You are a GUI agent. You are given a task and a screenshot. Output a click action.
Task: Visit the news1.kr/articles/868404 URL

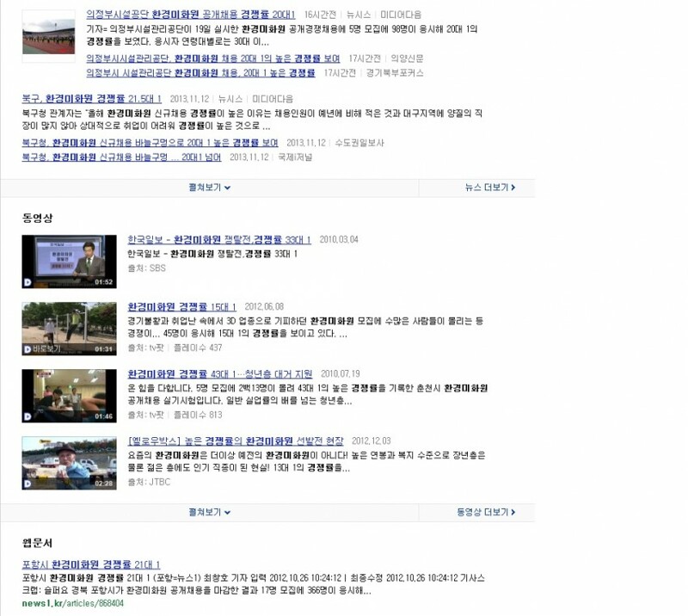click(73, 604)
